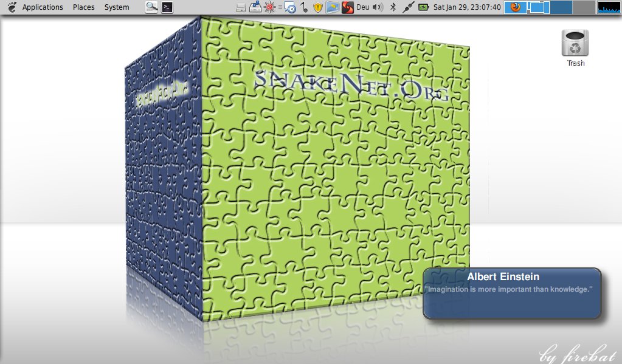Open the chat clock notification icon

click(290, 7)
